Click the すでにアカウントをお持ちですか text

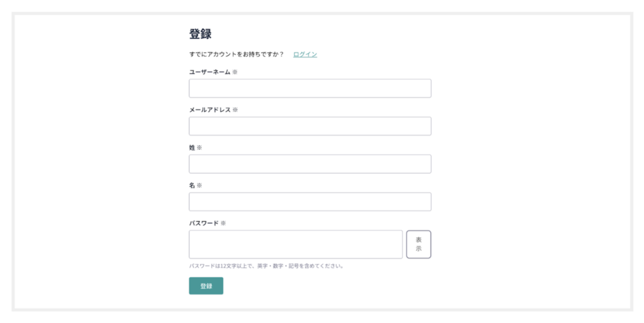[236, 55]
